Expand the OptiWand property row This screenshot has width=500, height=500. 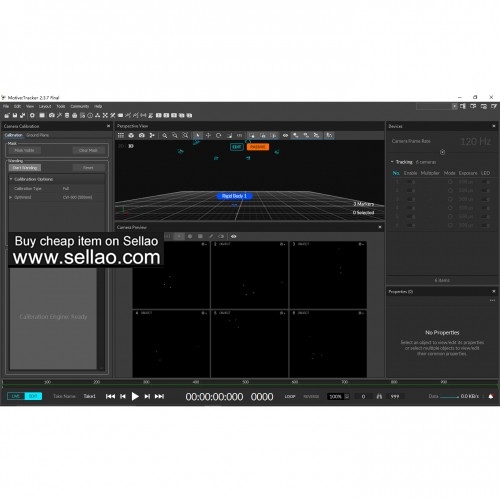pos(11,197)
